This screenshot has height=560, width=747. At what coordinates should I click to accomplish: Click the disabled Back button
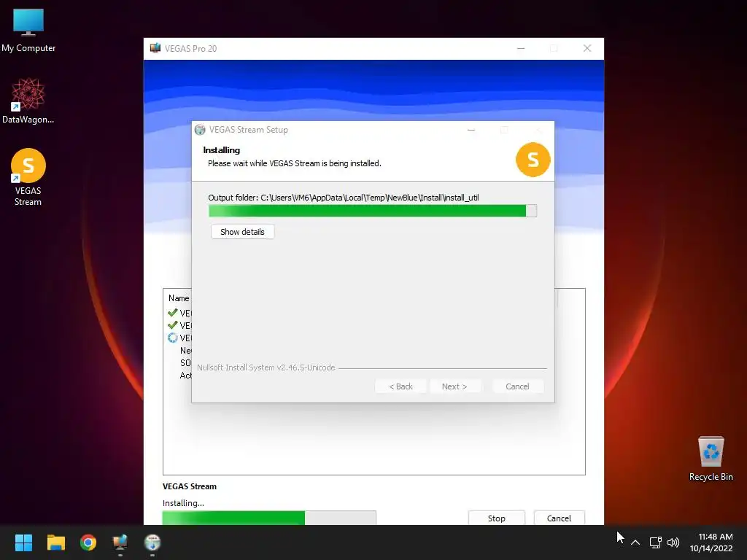[400, 386]
